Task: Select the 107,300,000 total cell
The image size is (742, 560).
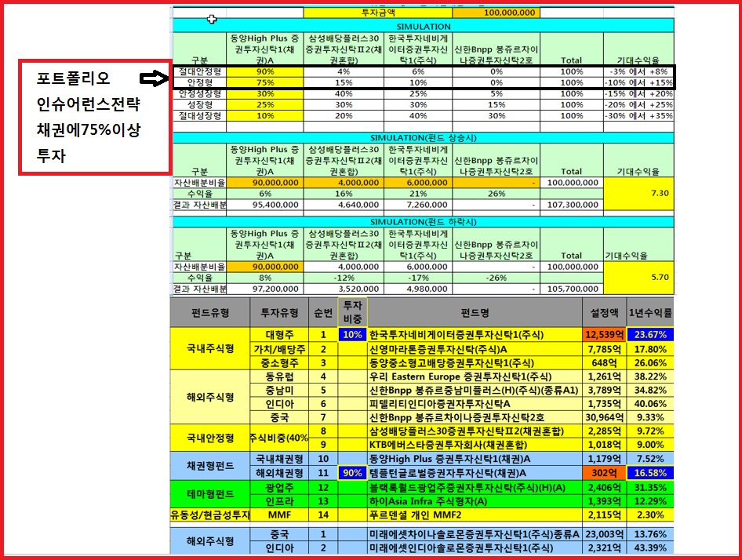Action: 572,205
